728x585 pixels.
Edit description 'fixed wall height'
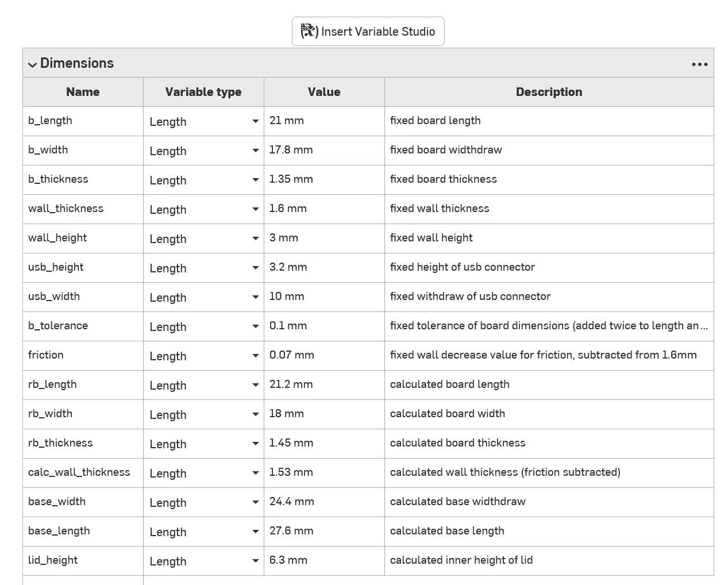(x=549, y=238)
